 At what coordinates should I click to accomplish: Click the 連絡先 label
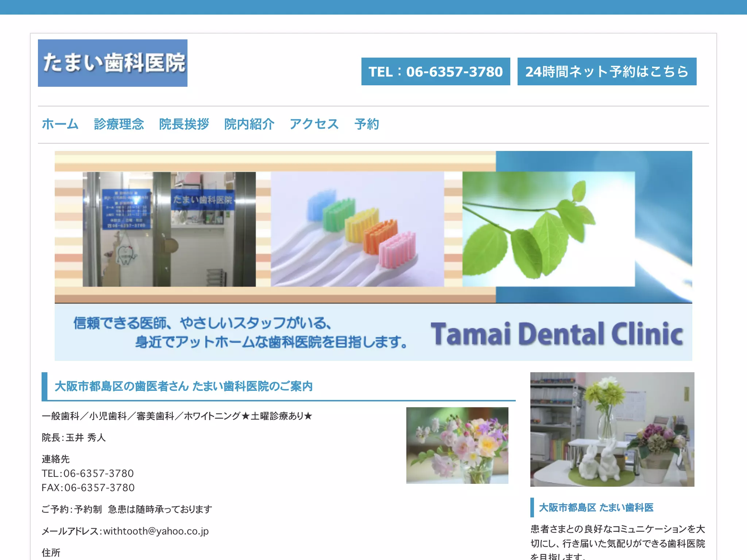[x=55, y=459]
